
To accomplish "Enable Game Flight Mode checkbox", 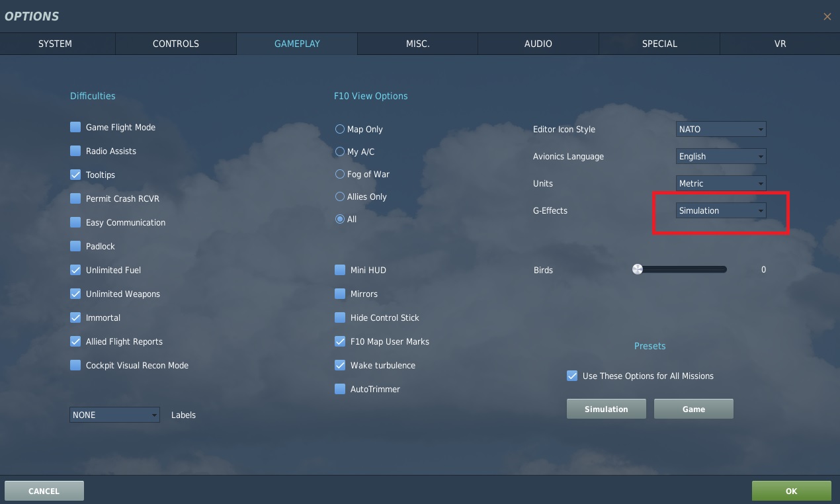I will 75,127.
